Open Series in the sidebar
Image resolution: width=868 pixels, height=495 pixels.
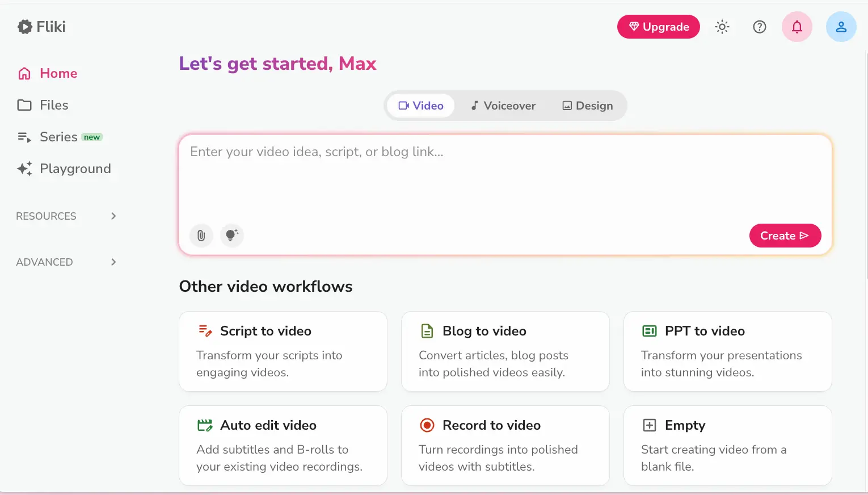[x=58, y=137]
